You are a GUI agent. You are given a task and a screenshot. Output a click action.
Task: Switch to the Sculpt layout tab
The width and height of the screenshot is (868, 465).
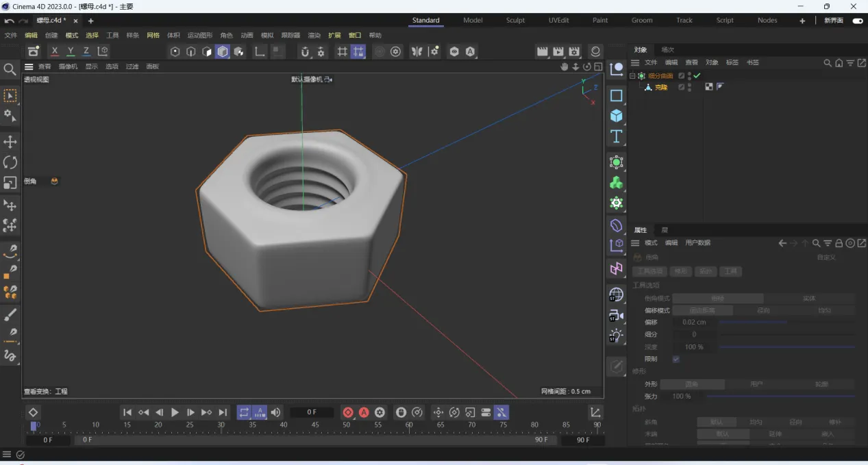coord(515,21)
